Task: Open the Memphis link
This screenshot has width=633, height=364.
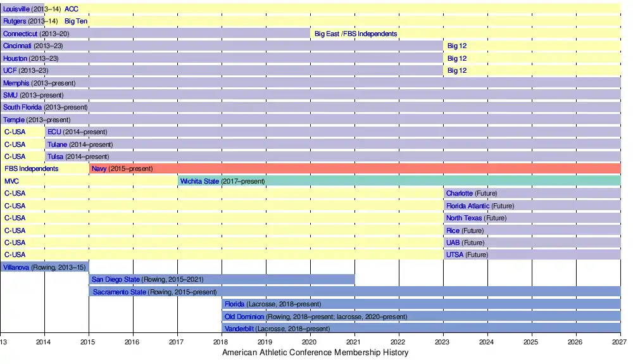Action: point(16,83)
